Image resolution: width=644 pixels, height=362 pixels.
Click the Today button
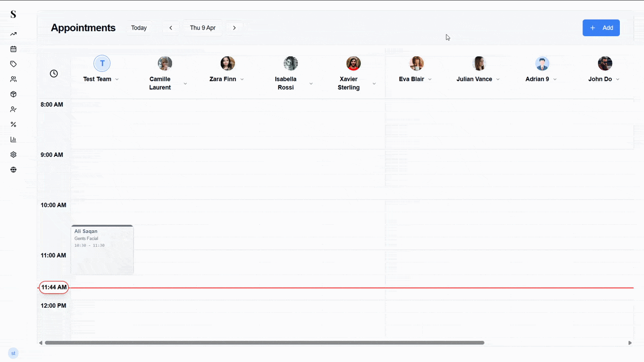(x=139, y=28)
